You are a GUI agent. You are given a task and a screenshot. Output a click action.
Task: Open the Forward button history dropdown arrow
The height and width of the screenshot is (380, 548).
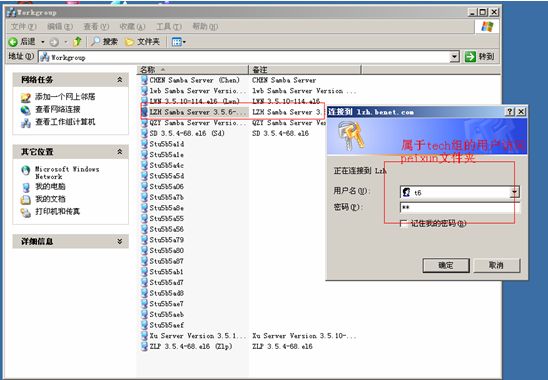(x=66, y=42)
